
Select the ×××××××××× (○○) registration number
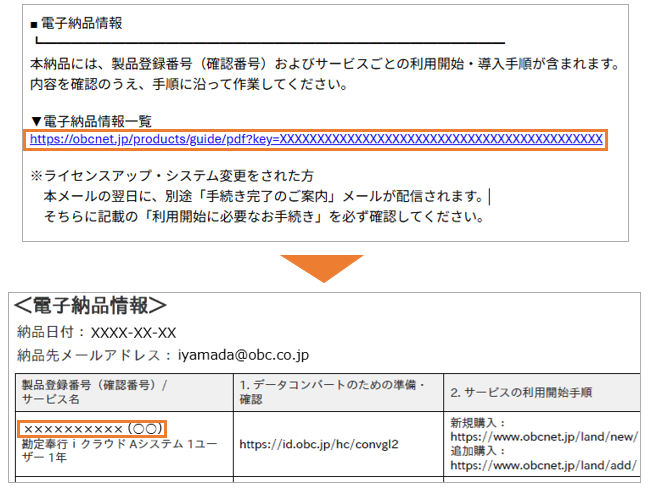(93, 429)
